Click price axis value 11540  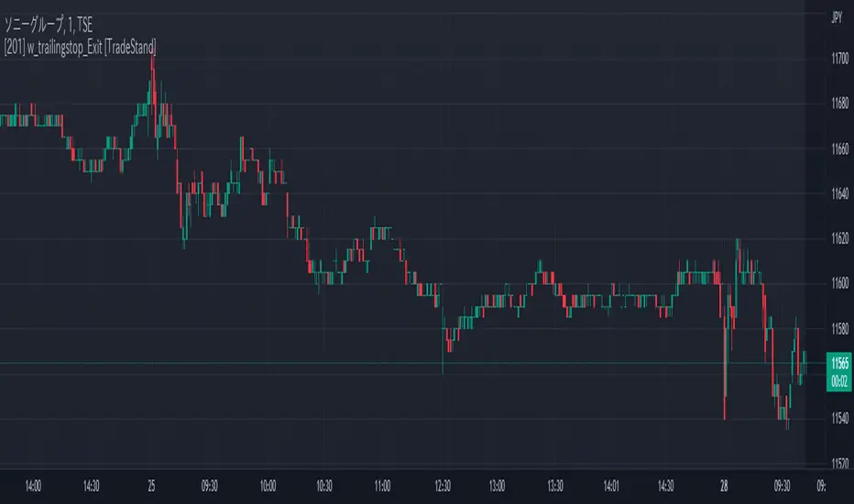click(839, 419)
